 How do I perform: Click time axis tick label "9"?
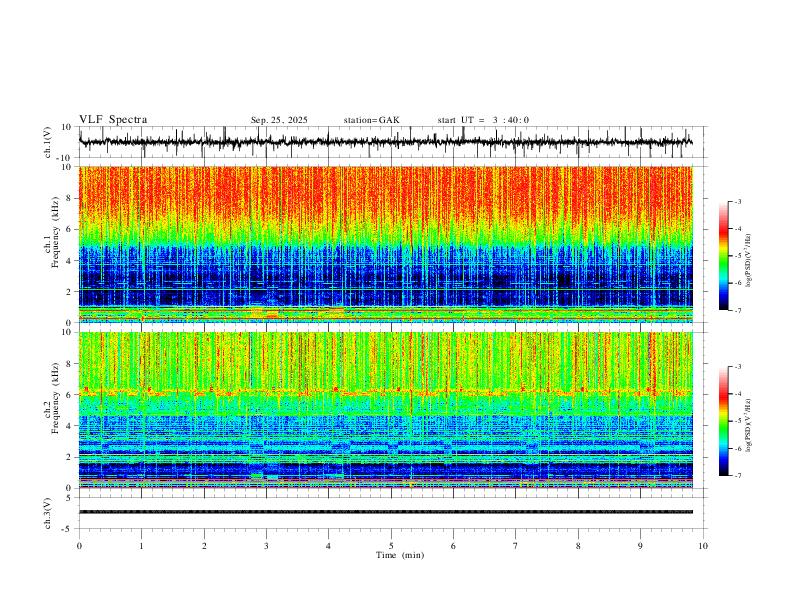click(x=640, y=546)
